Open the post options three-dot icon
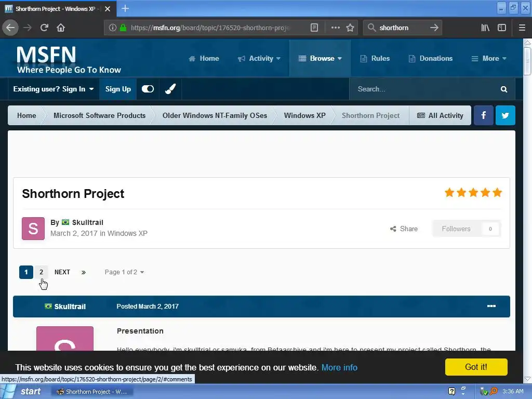 (x=491, y=306)
